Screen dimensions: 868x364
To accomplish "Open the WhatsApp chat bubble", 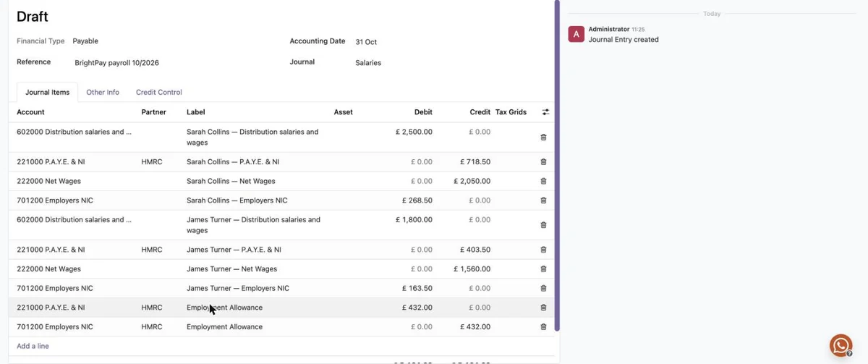I will click(x=841, y=346).
